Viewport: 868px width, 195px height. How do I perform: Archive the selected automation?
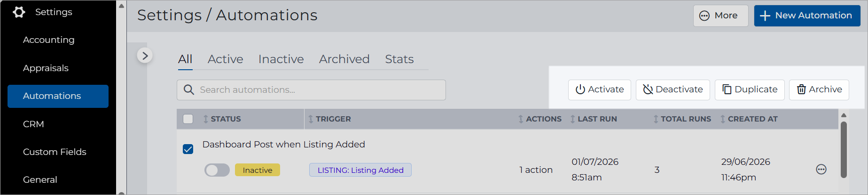click(819, 89)
